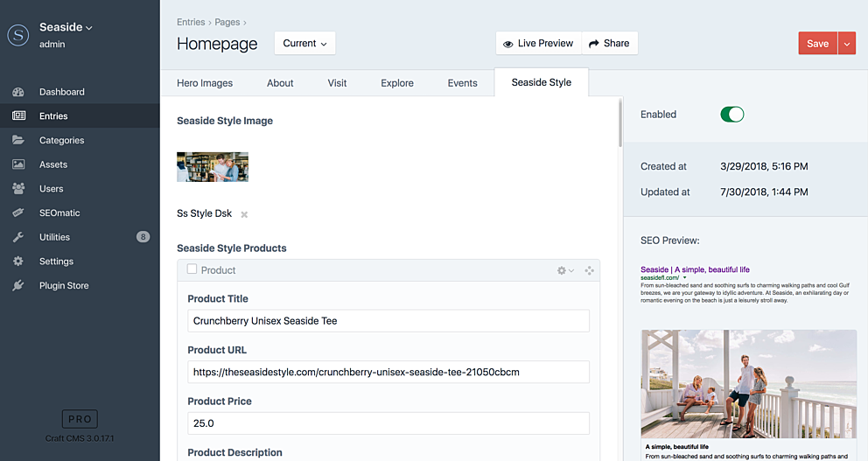Click the Updated at date 7/30/2018

click(x=764, y=192)
